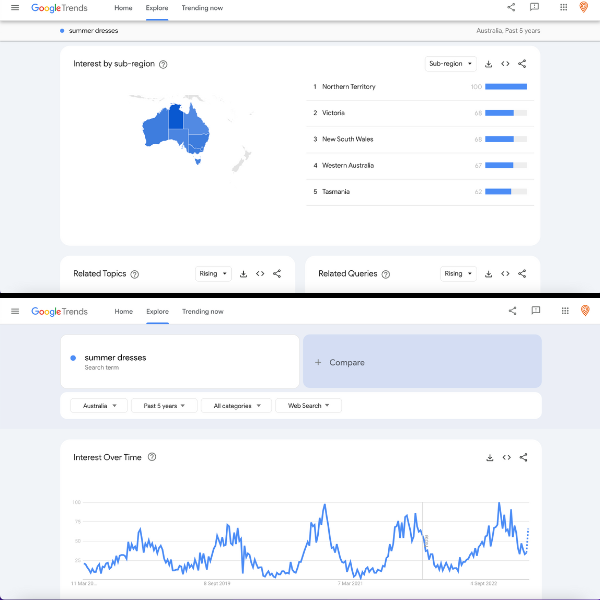Click the blue dot beside the search term
The width and height of the screenshot is (600, 600).
73,358
